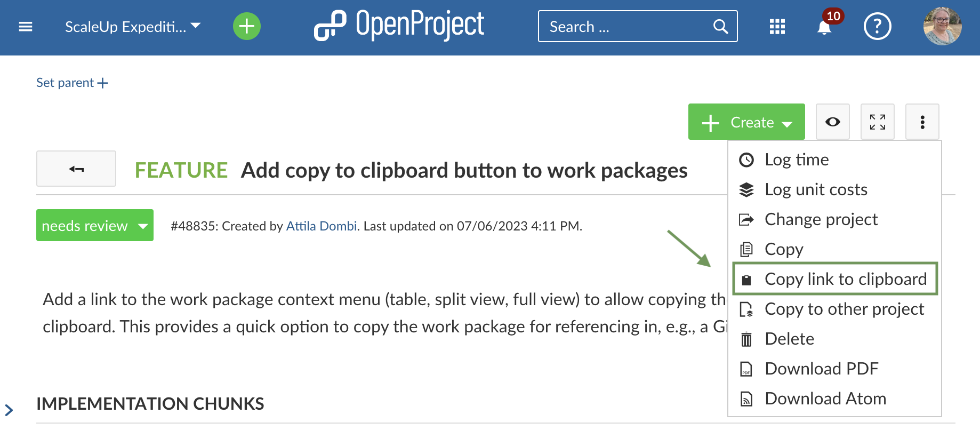Open the help question-mark menu
The image size is (980, 430).
(877, 26)
